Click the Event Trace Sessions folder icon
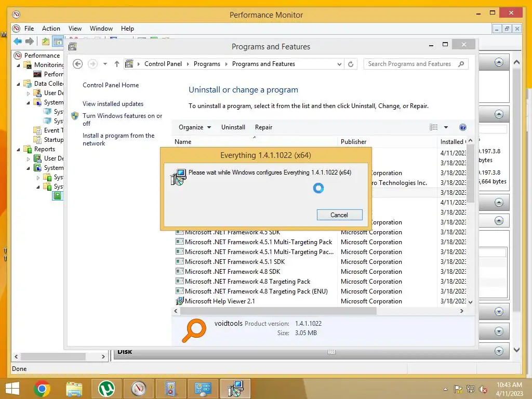The image size is (532, 399). point(37,130)
